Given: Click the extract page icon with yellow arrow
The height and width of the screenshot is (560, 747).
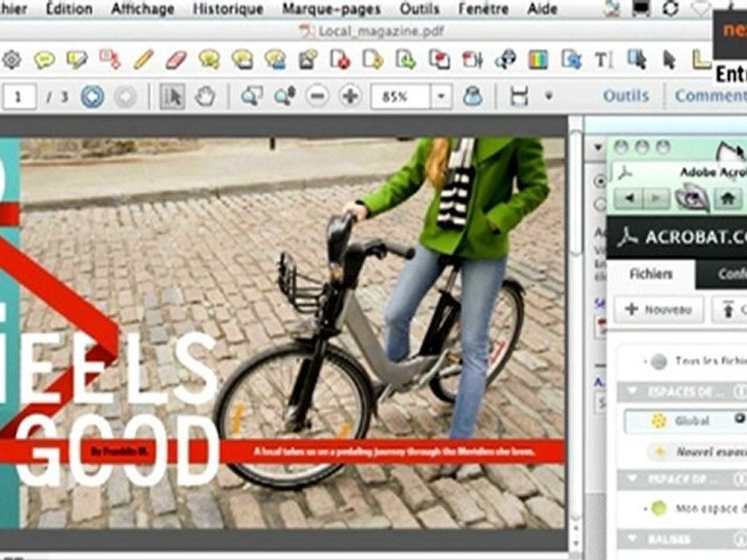Looking at the screenshot, I should tap(373, 60).
